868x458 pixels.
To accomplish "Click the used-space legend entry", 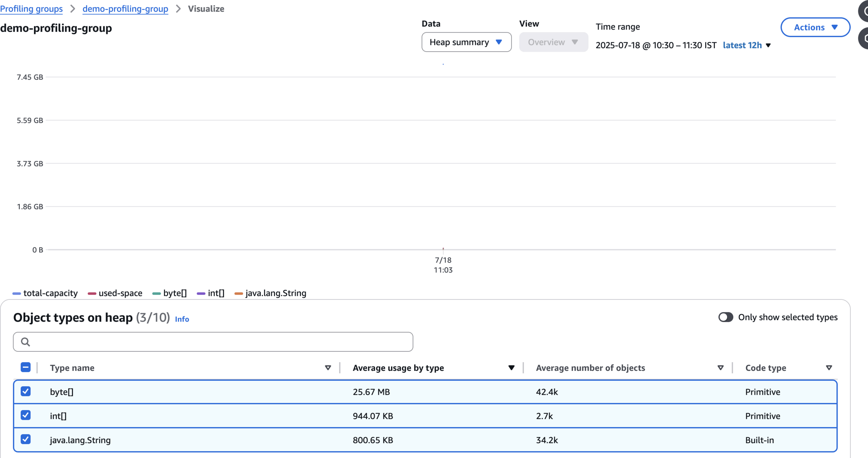I will (x=120, y=293).
